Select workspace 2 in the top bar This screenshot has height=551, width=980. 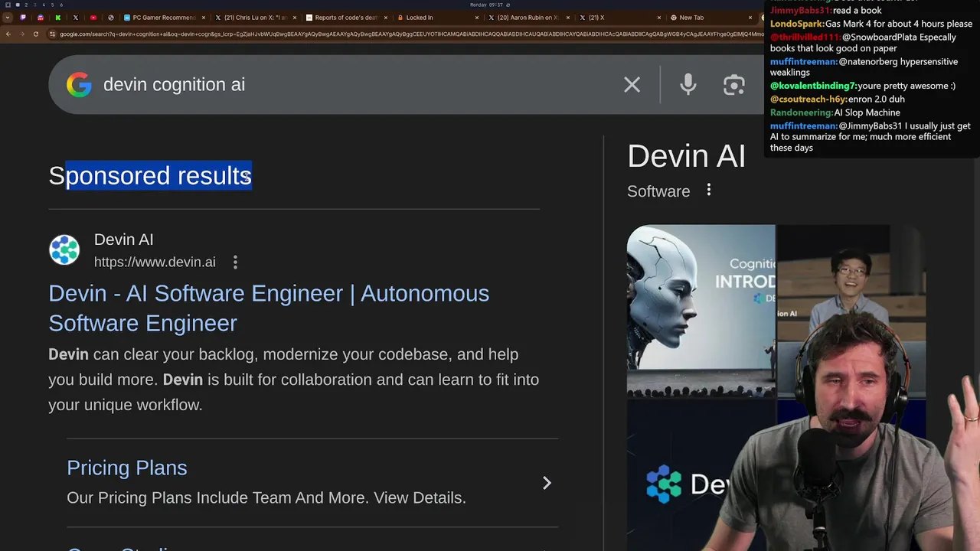coord(26,5)
